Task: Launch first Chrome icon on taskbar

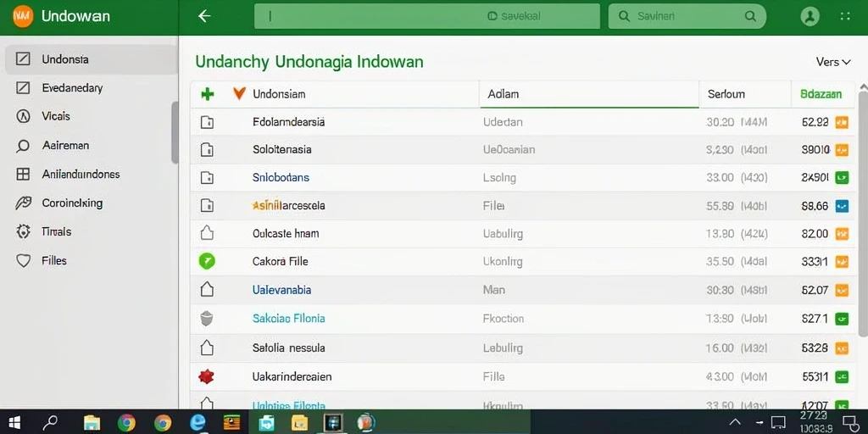Action: (x=126, y=423)
